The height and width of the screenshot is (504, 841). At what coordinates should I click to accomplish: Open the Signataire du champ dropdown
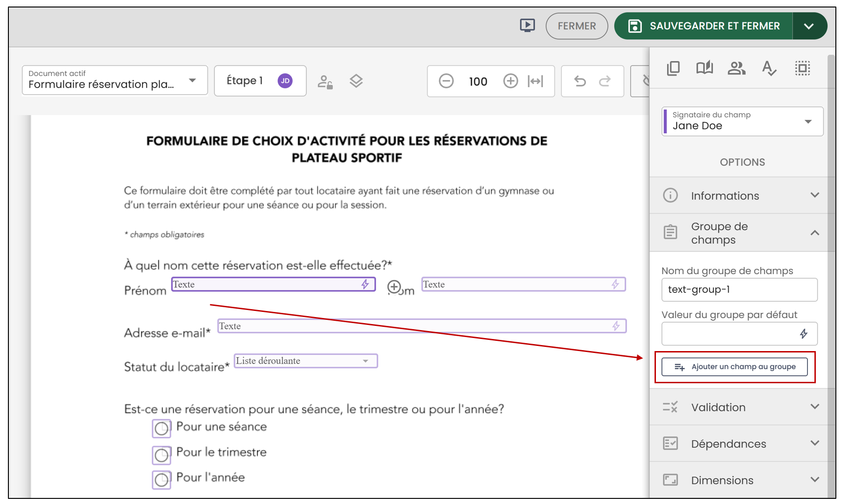coord(742,121)
